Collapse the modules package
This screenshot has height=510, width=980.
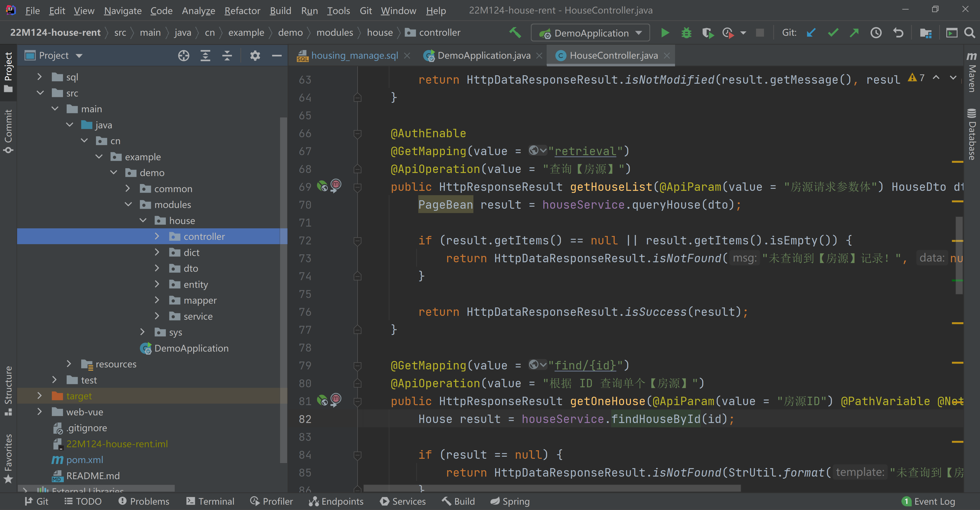point(128,205)
